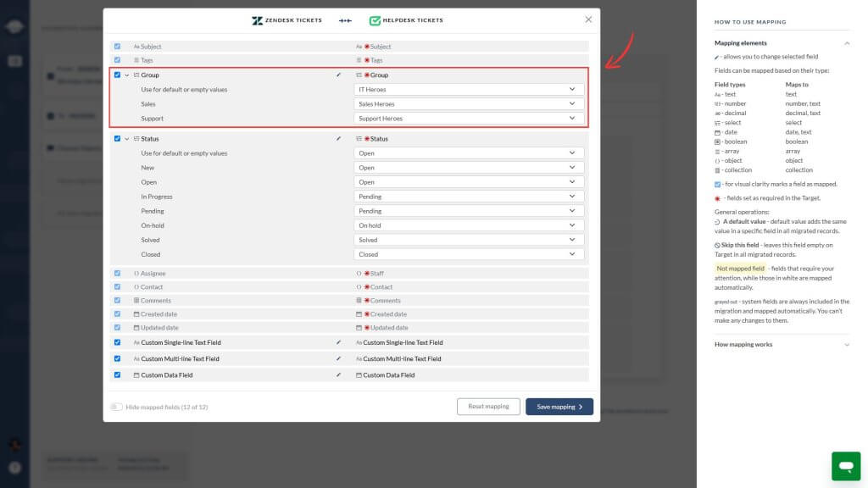Screen dimensions: 868x488
Task: Open the IT Heroes default group dropdown
Action: (468, 89)
